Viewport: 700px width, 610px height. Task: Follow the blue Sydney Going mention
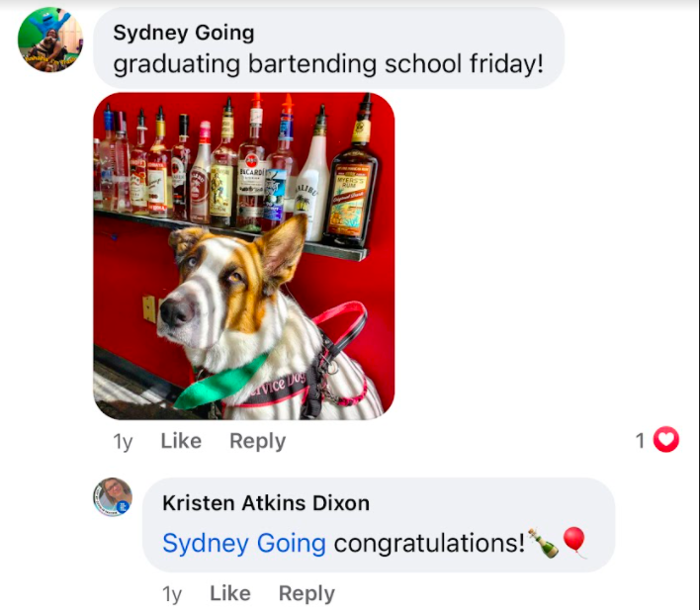[x=244, y=543]
